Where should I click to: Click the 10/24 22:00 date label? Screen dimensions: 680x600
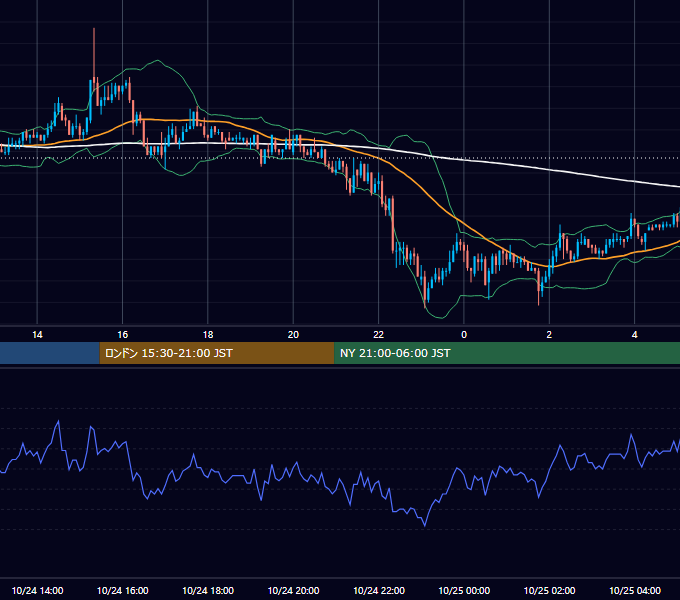379,590
